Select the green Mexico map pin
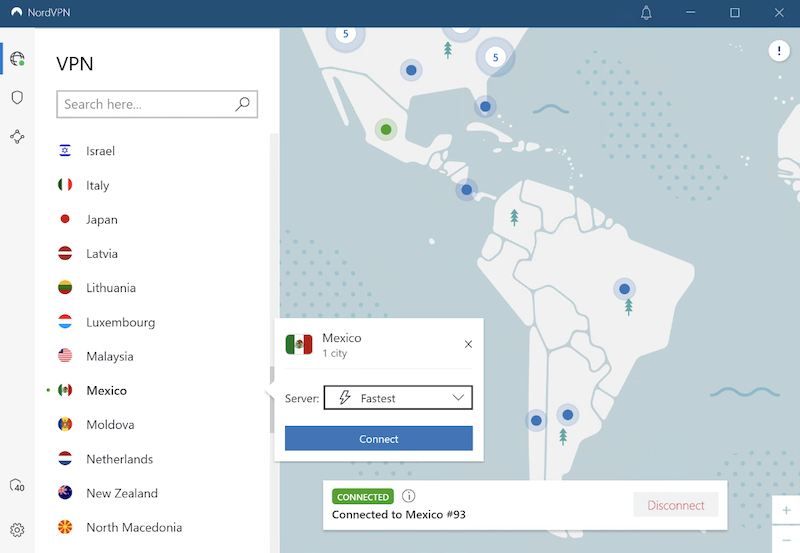The height and width of the screenshot is (553, 800). [386, 130]
